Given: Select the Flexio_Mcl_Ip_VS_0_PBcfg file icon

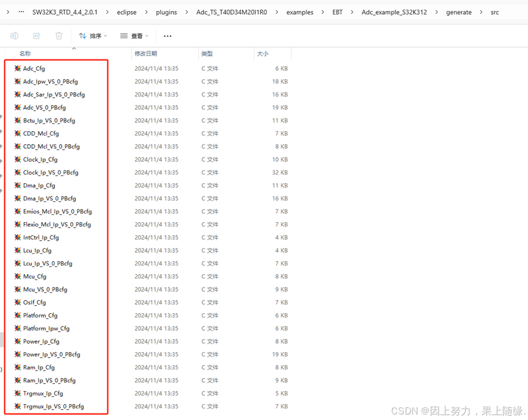Looking at the screenshot, I should pyautogui.click(x=18, y=224).
